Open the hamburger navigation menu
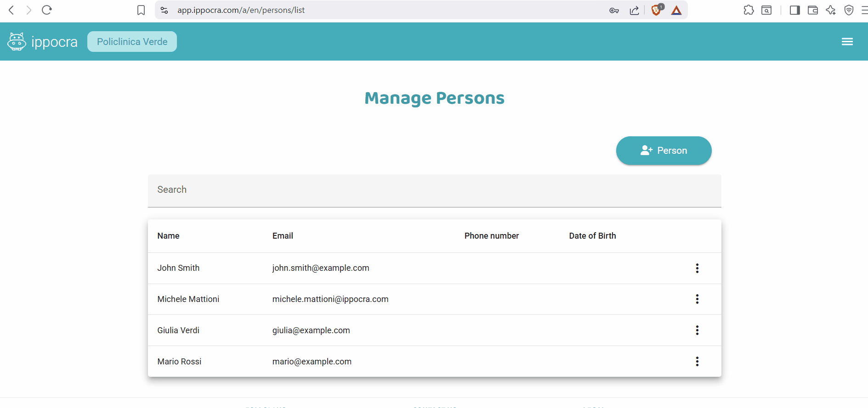Image resolution: width=868 pixels, height=408 pixels. click(x=847, y=42)
